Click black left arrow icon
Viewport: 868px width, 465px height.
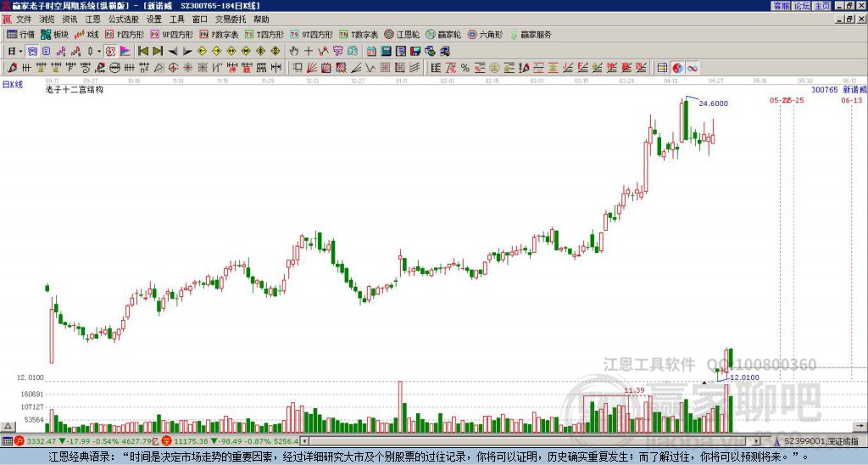pos(173,52)
